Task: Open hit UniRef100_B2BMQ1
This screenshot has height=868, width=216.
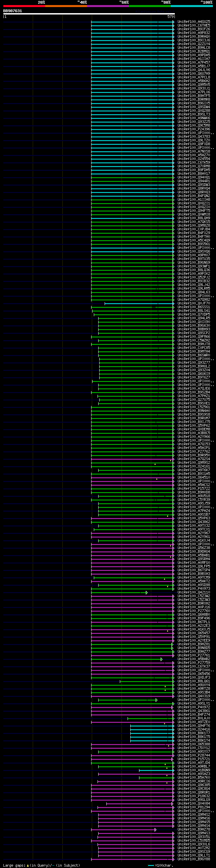Action: tap(194, 51)
